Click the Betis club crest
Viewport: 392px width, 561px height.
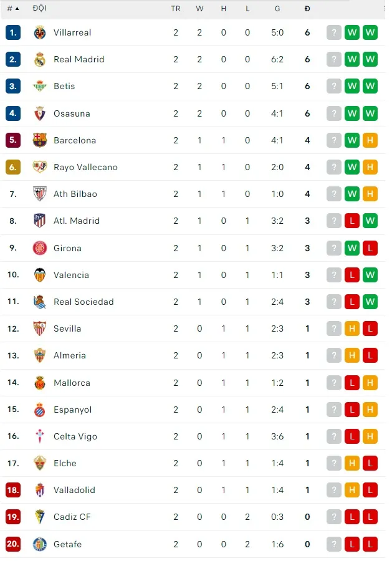(x=41, y=86)
